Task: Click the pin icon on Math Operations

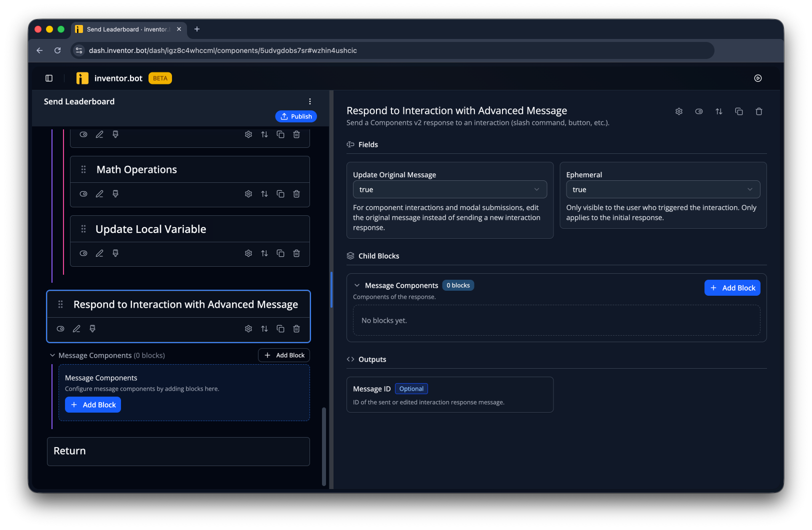Action: (x=115, y=194)
